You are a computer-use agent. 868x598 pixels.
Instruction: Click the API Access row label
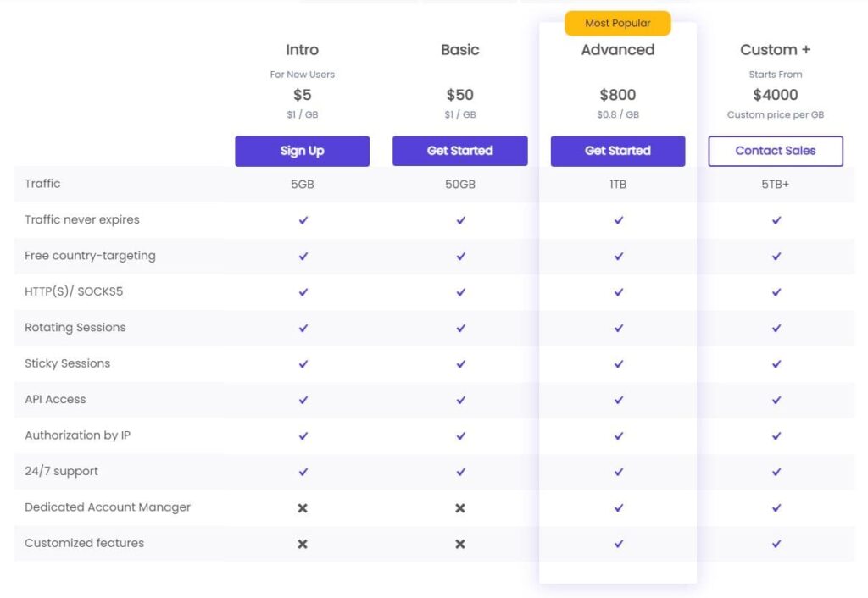tap(55, 400)
